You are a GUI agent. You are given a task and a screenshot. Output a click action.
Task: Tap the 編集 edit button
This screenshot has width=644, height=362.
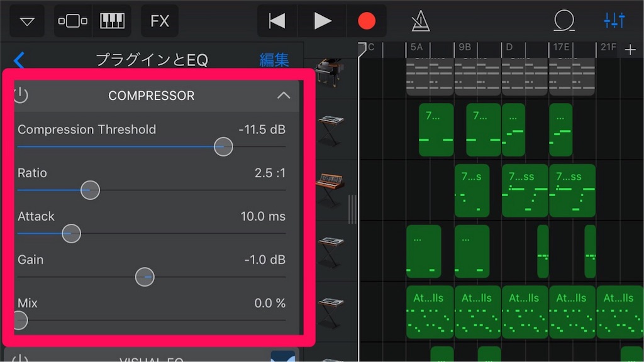point(274,60)
